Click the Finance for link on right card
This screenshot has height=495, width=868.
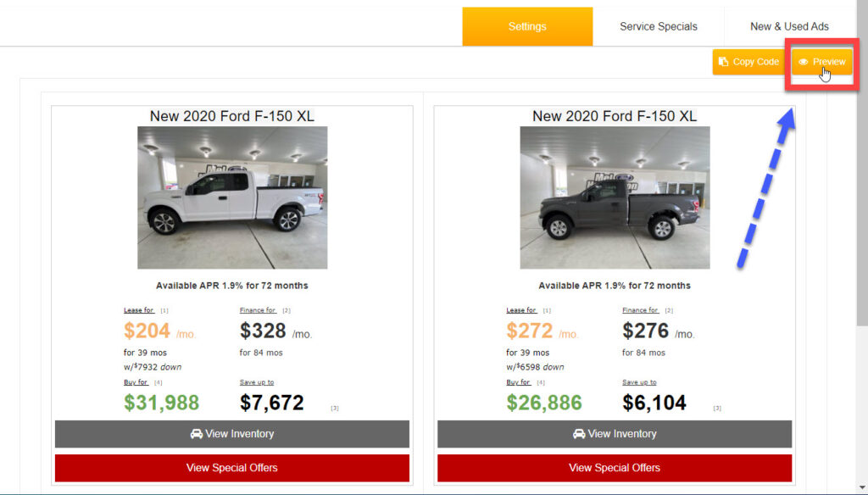[x=640, y=310]
